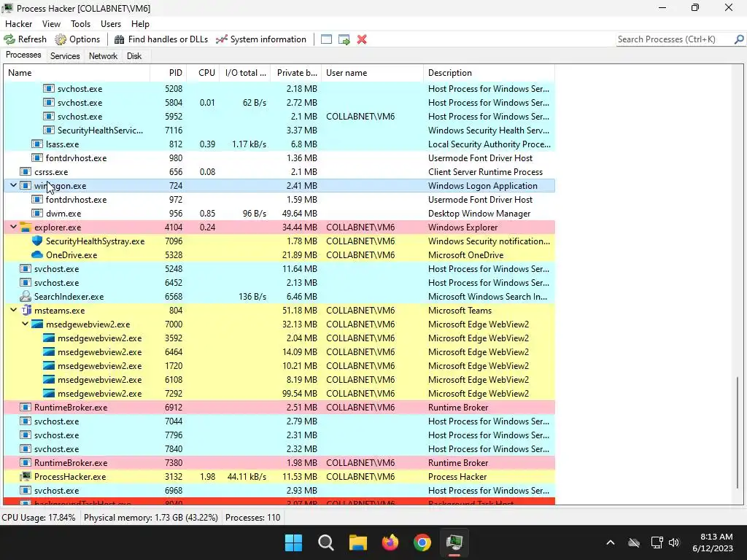Select the explorer.exe folder icon

[26, 227]
